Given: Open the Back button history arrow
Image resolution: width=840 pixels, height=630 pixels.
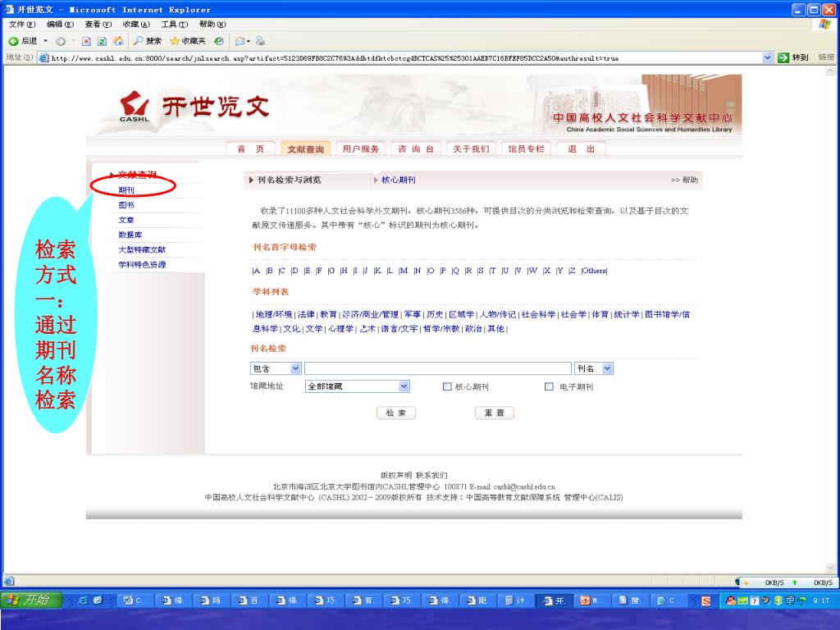Looking at the screenshot, I should [x=46, y=41].
